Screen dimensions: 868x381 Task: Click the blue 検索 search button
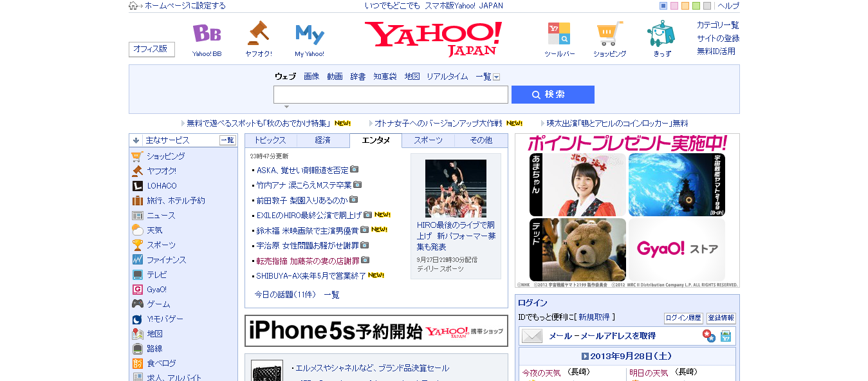tap(553, 95)
